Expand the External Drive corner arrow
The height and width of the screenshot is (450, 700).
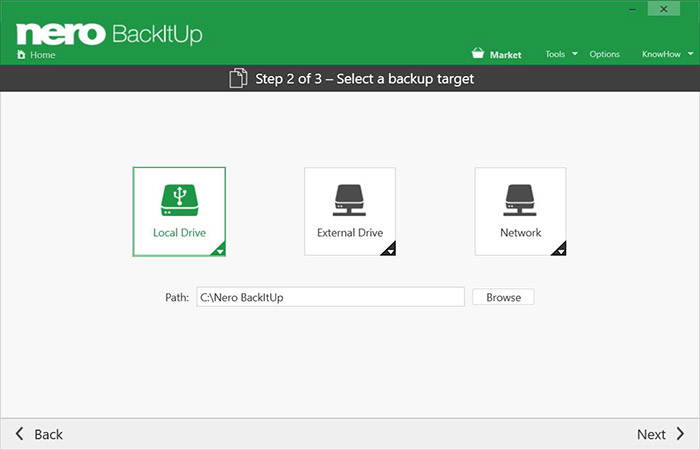click(x=389, y=250)
